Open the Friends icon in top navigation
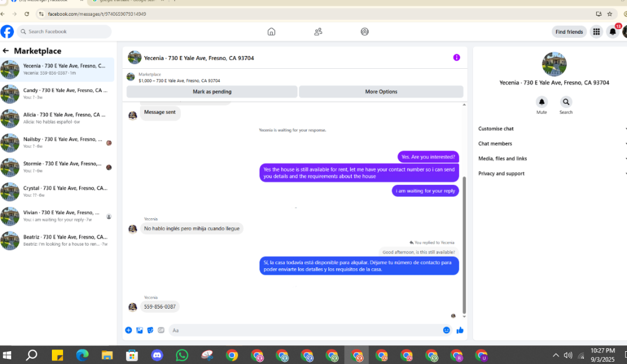Viewport: 627px width, 364px height. click(x=318, y=32)
